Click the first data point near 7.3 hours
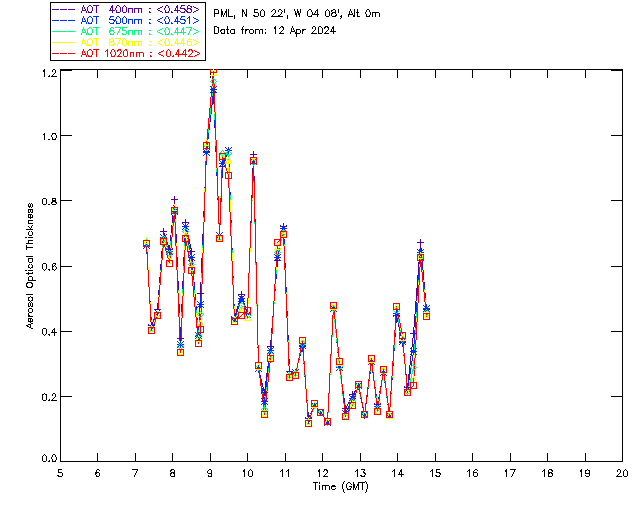 (x=146, y=244)
